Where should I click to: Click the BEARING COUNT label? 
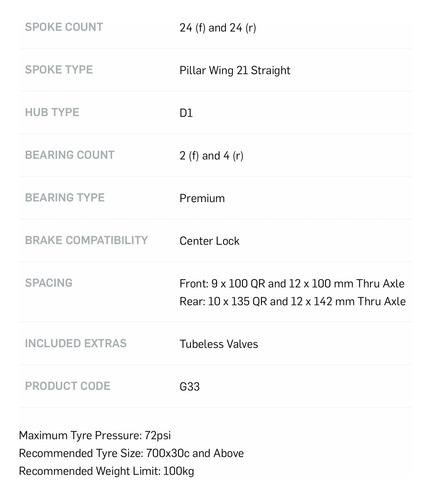point(70,155)
